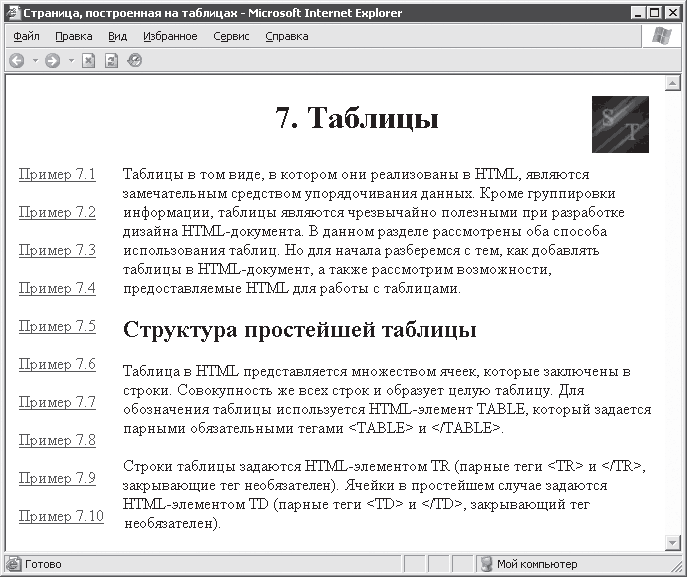
Task: Open the Forward history dropdown arrow
Action: 70,60
